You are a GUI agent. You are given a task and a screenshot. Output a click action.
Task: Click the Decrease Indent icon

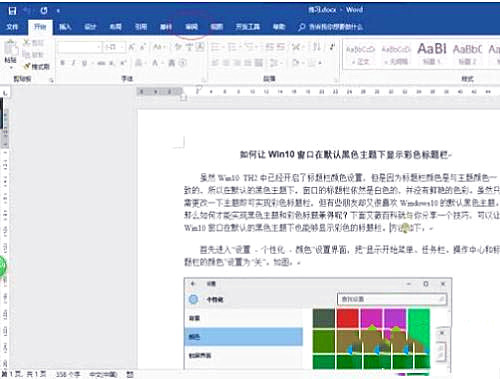click(270, 47)
